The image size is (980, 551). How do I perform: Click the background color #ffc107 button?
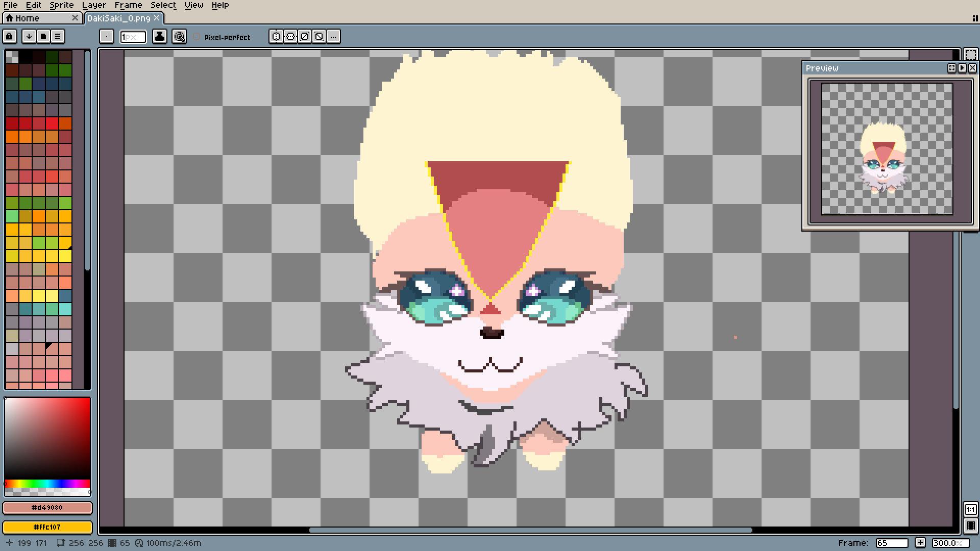tap(47, 527)
